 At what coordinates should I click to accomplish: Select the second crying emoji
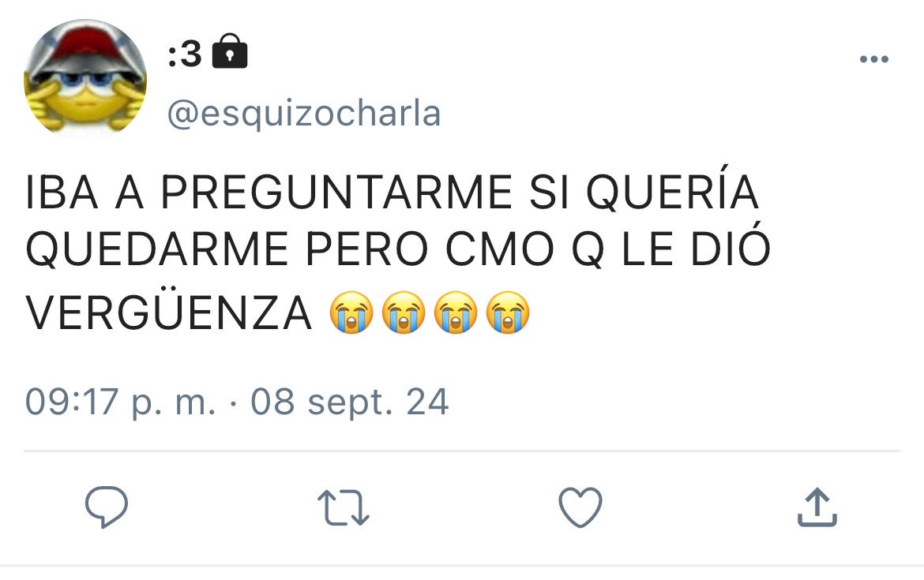[404, 312]
